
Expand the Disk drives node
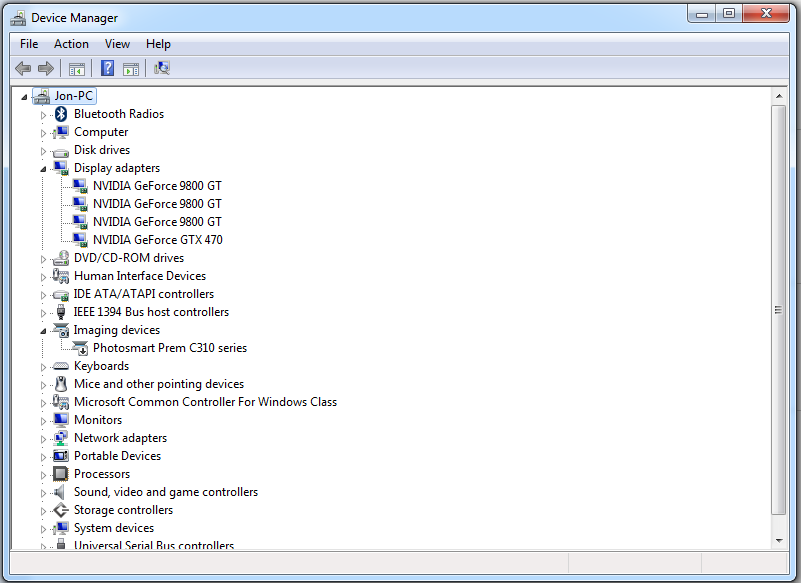pos(43,151)
